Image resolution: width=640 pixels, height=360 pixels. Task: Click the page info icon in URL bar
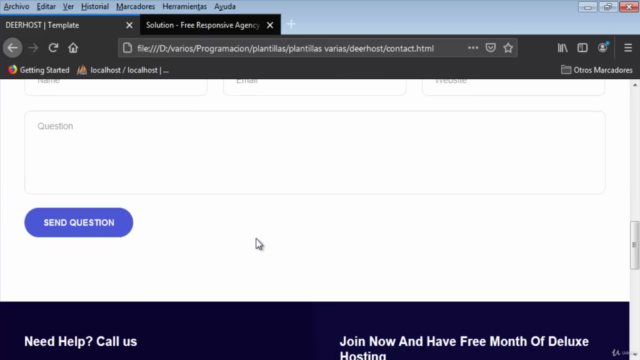[127, 48]
